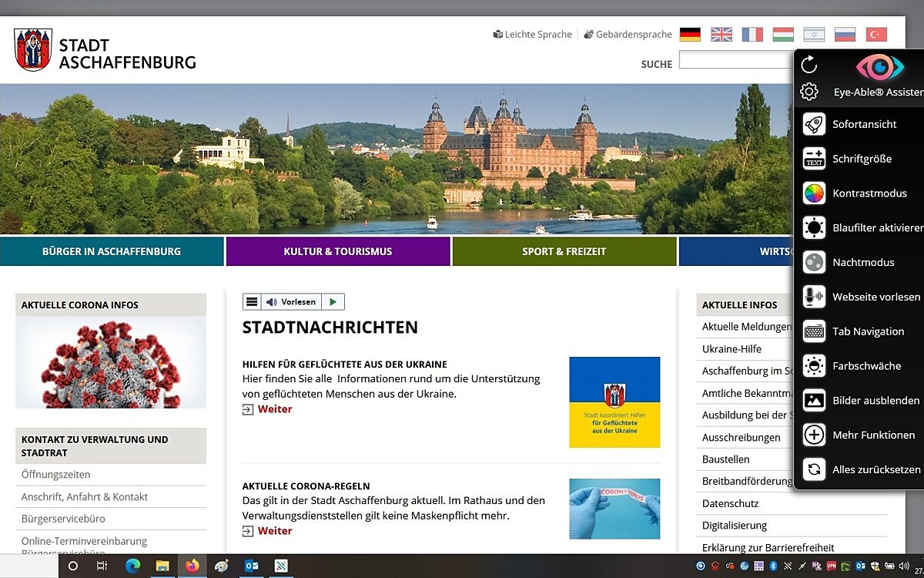Viewport: 924px width, 578px height.
Task: Open the Kultur & Tourismus navigation tab
Action: 337,251
